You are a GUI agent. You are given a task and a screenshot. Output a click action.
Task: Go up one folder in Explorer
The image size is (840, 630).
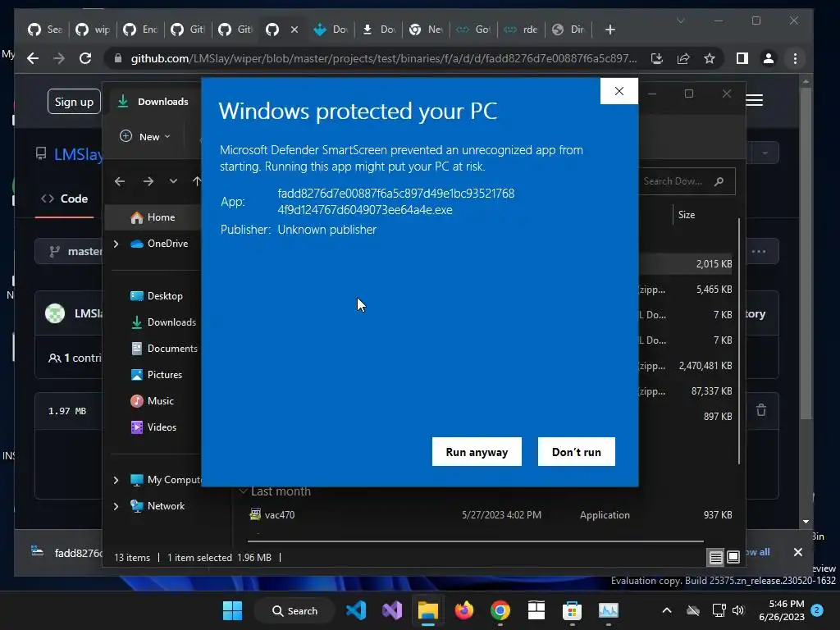[197, 181]
